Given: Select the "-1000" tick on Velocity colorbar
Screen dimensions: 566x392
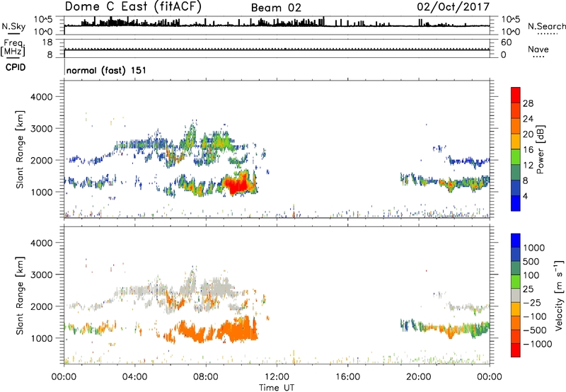Looking at the screenshot, I should (x=538, y=344).
